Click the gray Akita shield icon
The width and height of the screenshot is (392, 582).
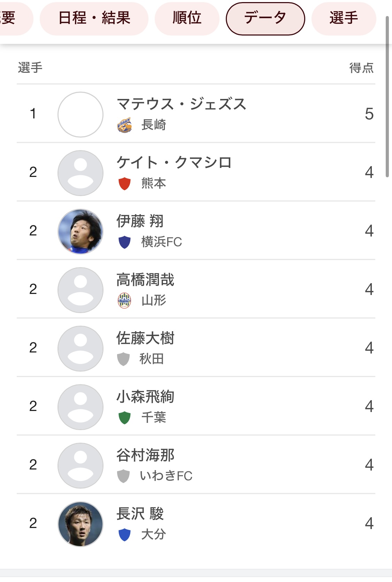pos(123,359)
